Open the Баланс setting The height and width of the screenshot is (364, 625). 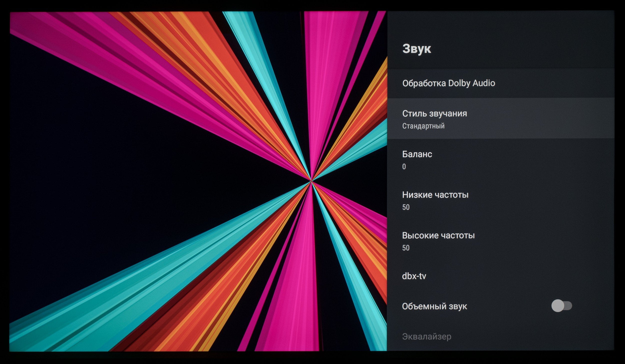(500, 159)
